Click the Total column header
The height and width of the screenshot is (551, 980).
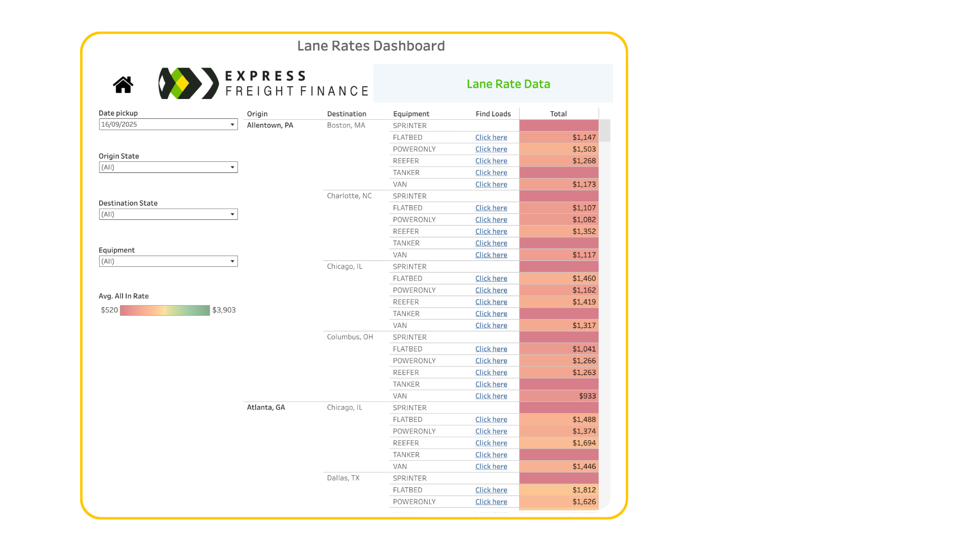[x=558, y=114]
